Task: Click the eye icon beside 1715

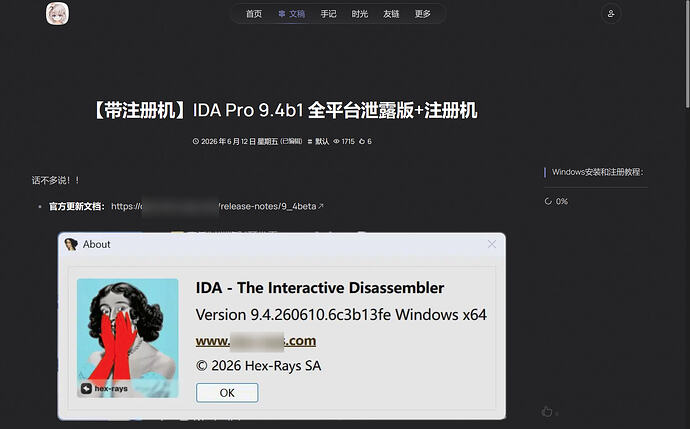Action: point(336,141)
